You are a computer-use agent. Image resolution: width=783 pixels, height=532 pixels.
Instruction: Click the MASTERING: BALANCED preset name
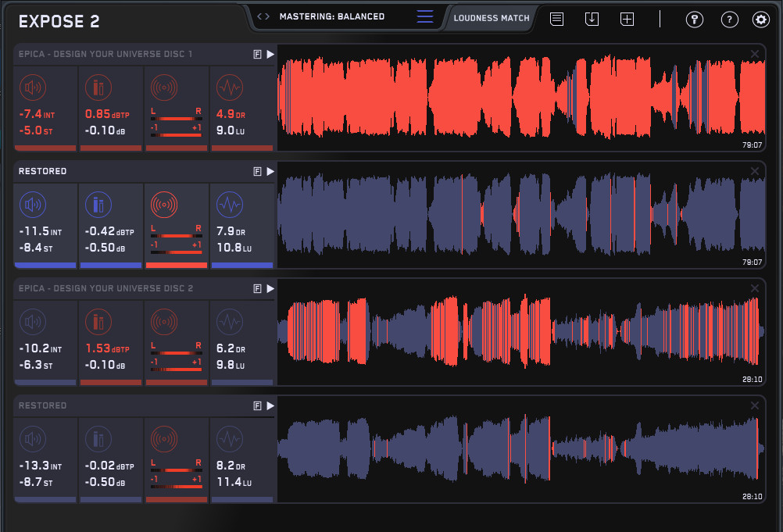[x=332, y=16]
